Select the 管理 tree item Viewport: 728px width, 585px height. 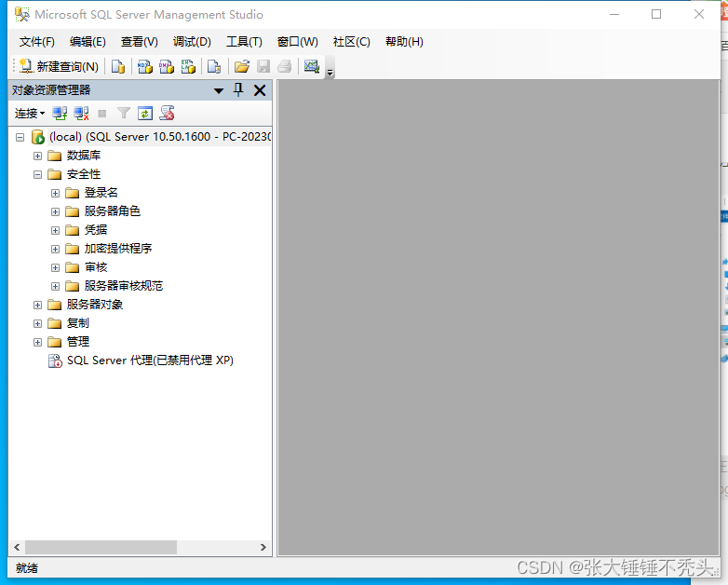[78, 342]
